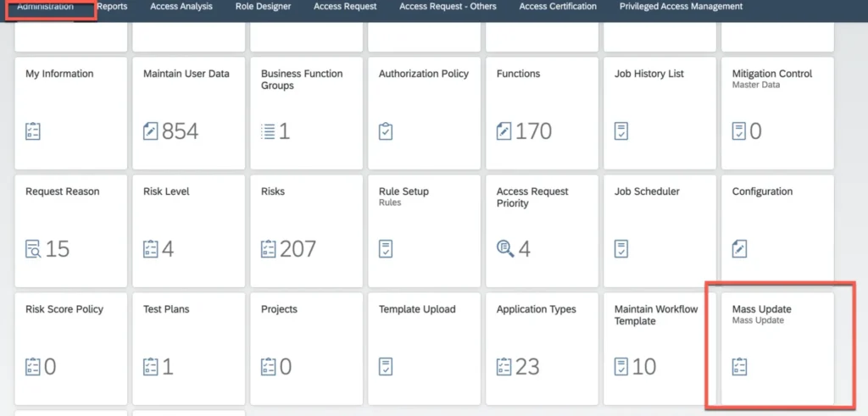Click the Functions tile pencil icon
868x416 pixels.
504,131
